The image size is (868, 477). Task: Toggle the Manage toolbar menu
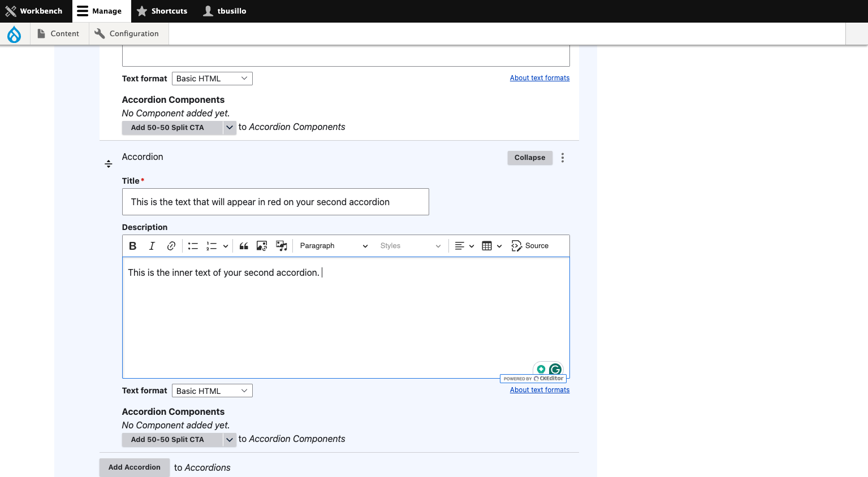pos(102,11)
